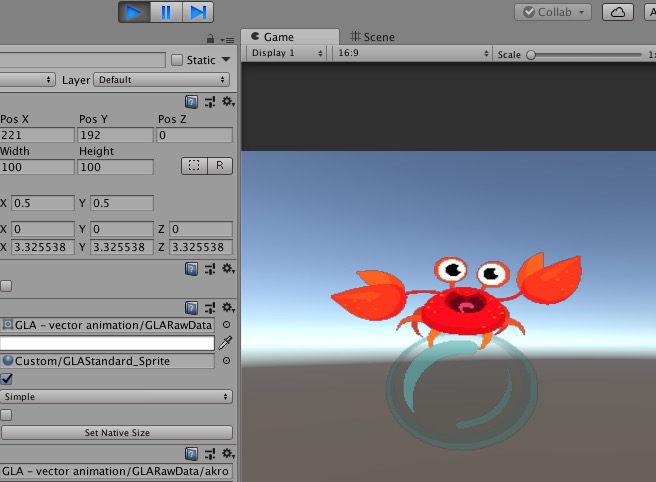Open the Simple image type dropdown
Viewport: 656px width, 482px height.
tap(117, 397)
